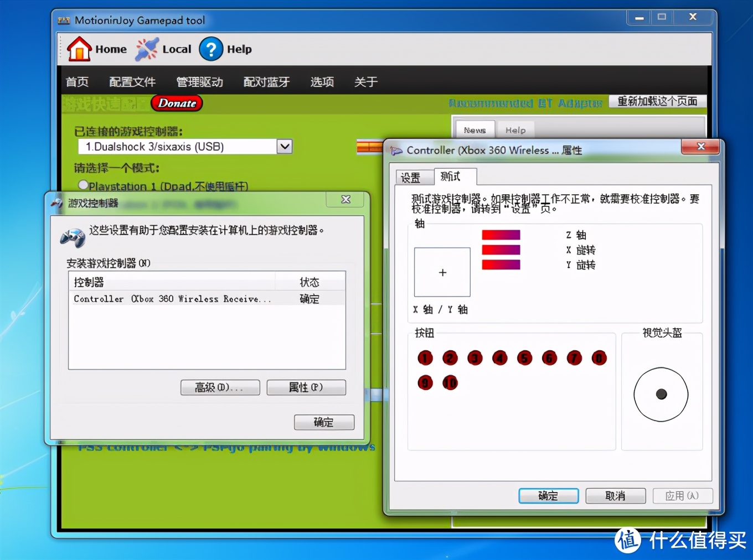The height and width of the screenshot is (560, 753).
Task: Open the 配对蓝牙 menu
Action: tap(266, 81)
